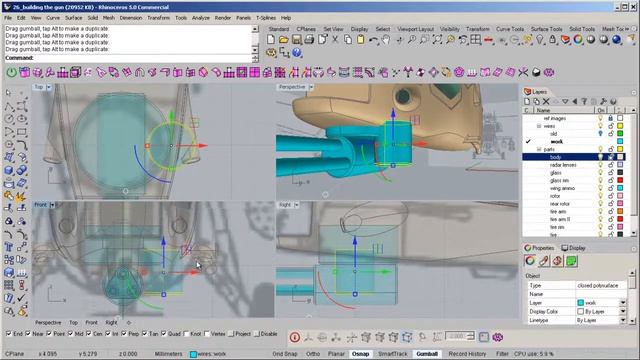640x360 pixels.
Task: Click the blue Render sphere icon
Action: click(x=617, y=40)
